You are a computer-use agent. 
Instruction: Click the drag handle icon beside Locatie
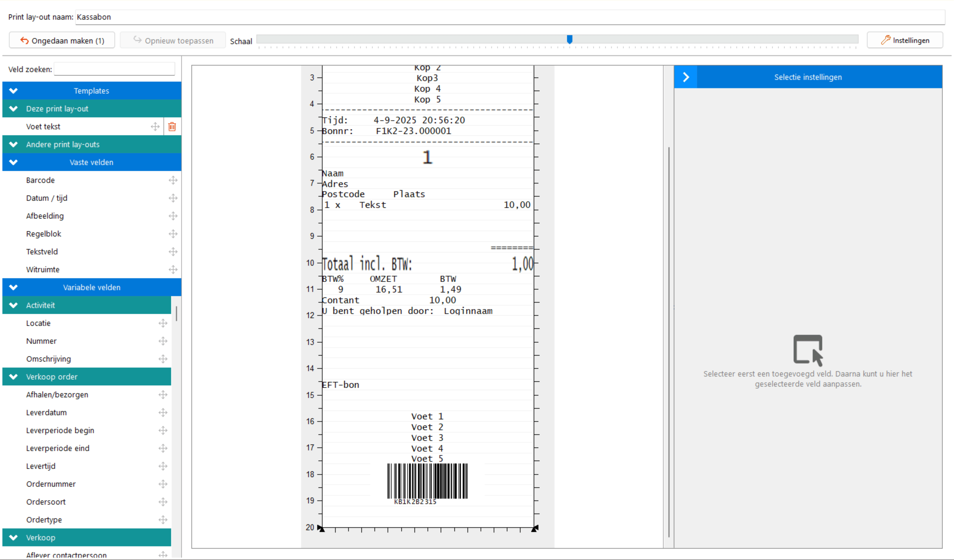tap(163, 323)
